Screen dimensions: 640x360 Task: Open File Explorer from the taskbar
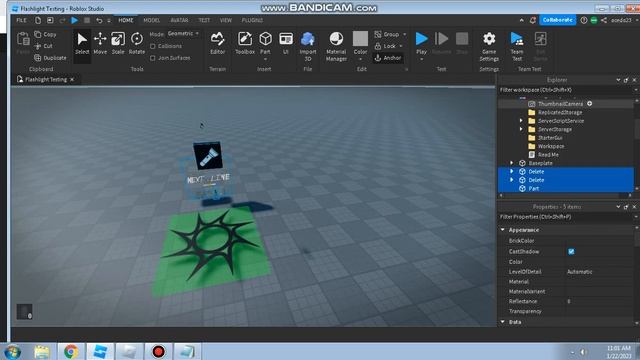[42, 351]
